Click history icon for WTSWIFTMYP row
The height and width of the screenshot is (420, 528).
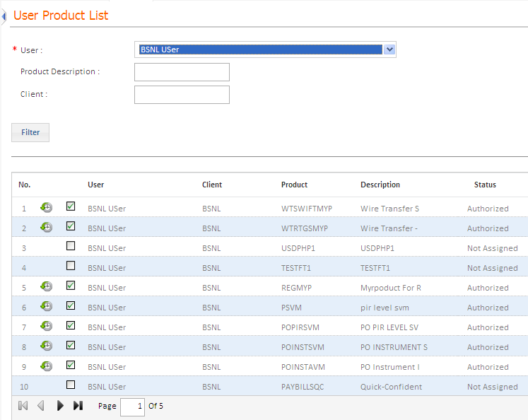click(x=46, y=207)
